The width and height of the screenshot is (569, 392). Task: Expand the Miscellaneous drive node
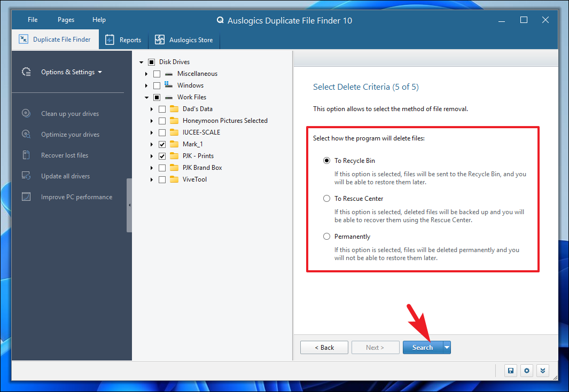pos(146,74)
